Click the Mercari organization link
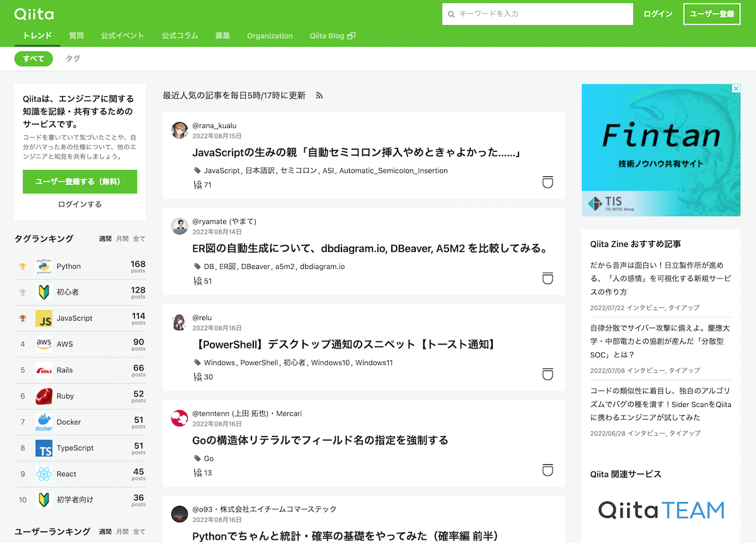The image size is (756, 543). coord(288,413)
